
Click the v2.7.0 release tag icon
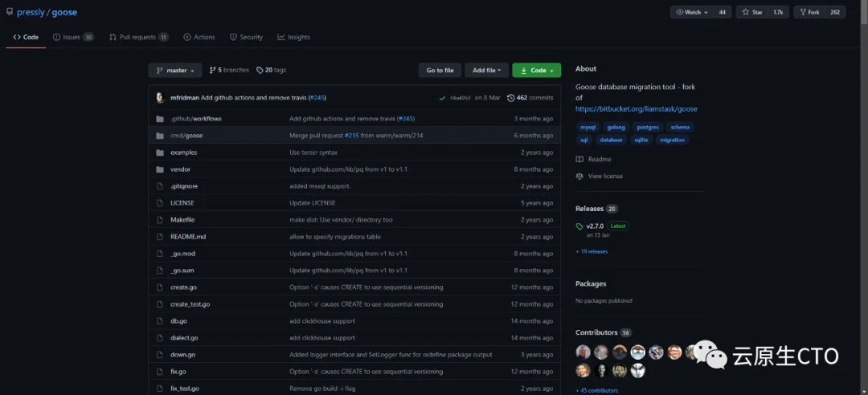tap(579, 226)
